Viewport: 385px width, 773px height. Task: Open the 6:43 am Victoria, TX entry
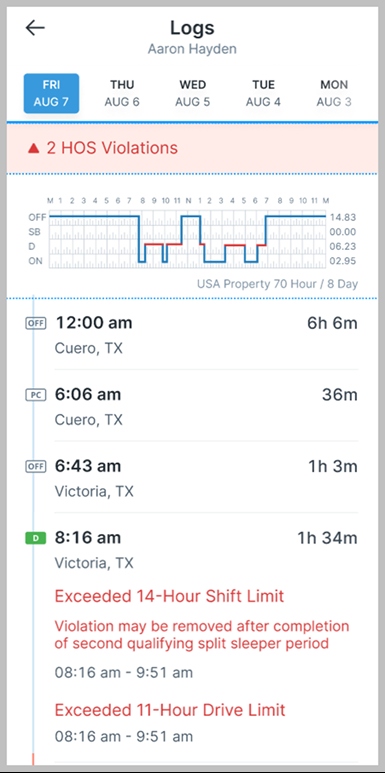click(206, 477)
